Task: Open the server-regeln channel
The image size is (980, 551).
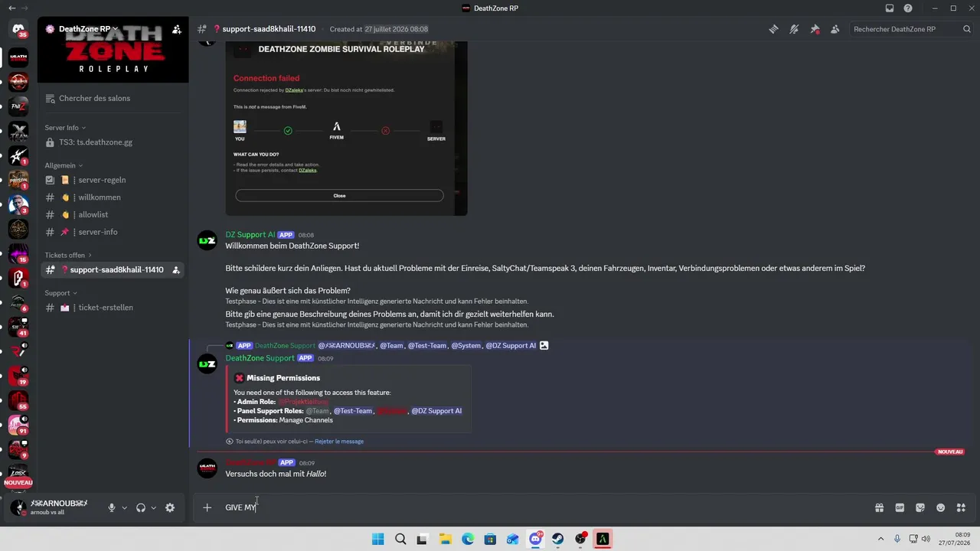Action: (113, 180)
